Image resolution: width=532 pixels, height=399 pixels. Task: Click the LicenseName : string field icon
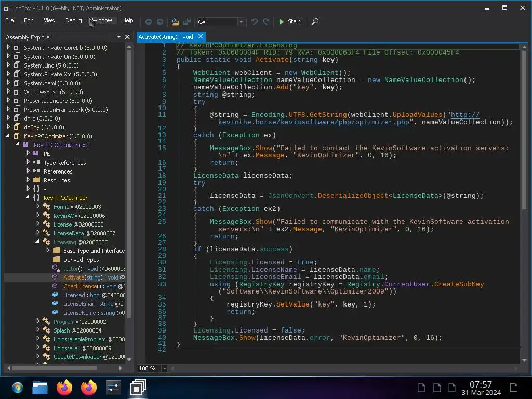tap(55, 312)
